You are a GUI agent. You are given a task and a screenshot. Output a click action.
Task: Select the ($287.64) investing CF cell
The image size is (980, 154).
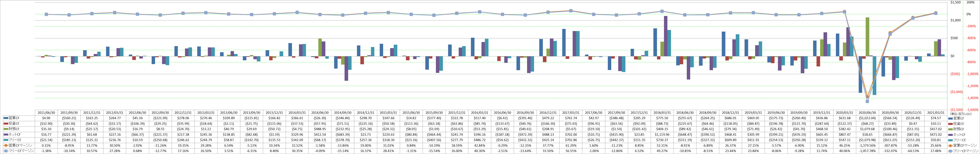[x=822, y=124]
